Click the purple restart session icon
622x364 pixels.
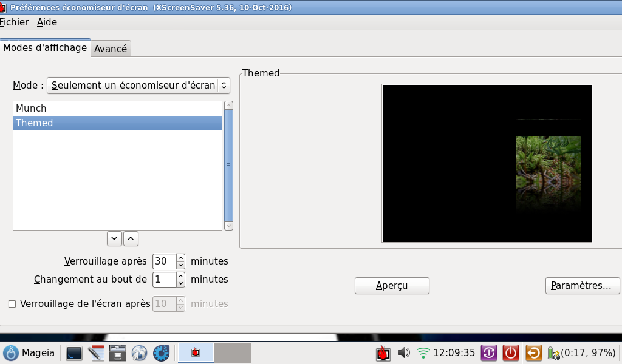(x=489, y=352)
